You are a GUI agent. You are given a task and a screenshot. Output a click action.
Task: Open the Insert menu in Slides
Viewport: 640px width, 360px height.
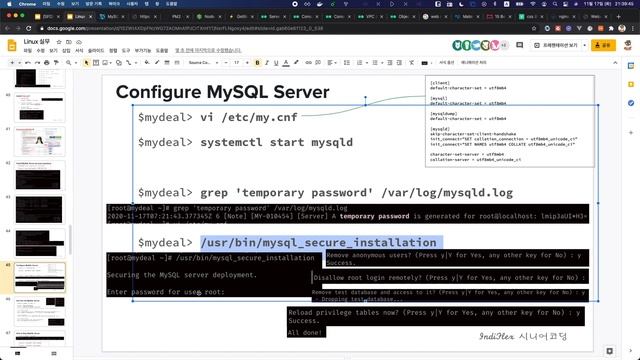coord(66,51)
